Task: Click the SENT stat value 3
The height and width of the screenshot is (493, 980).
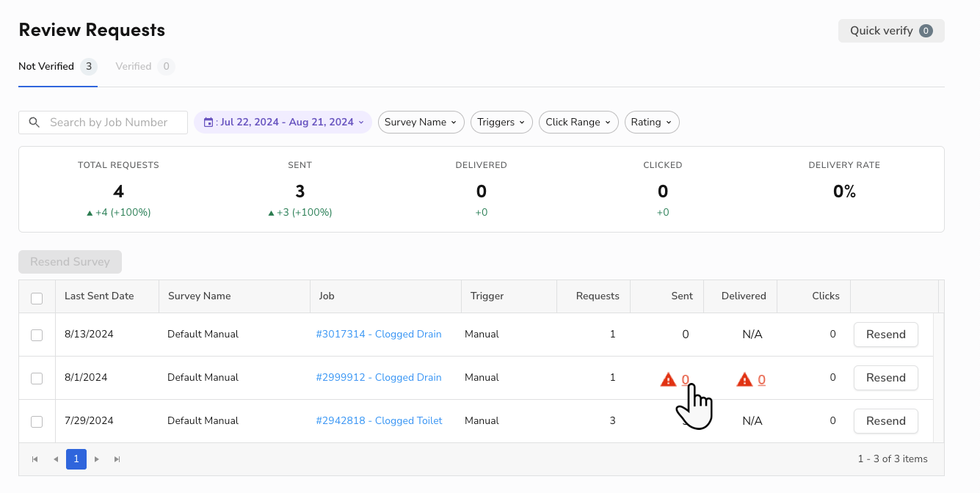Action: click(x=300, y=192)
